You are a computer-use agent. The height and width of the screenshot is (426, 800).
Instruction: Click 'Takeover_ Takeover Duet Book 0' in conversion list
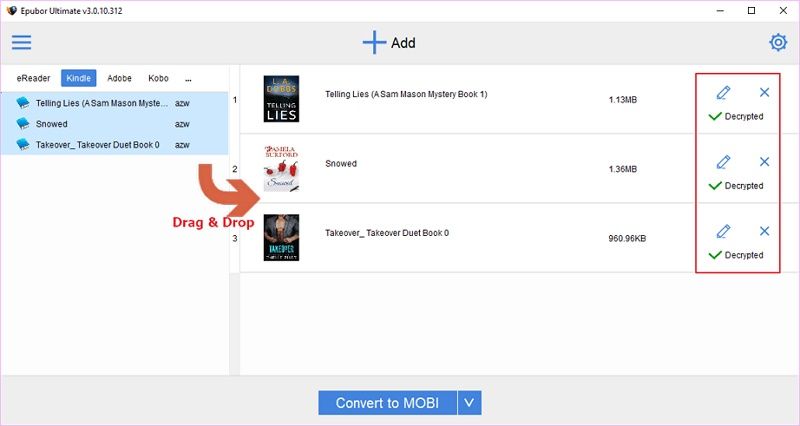click(x=387, y=233)
